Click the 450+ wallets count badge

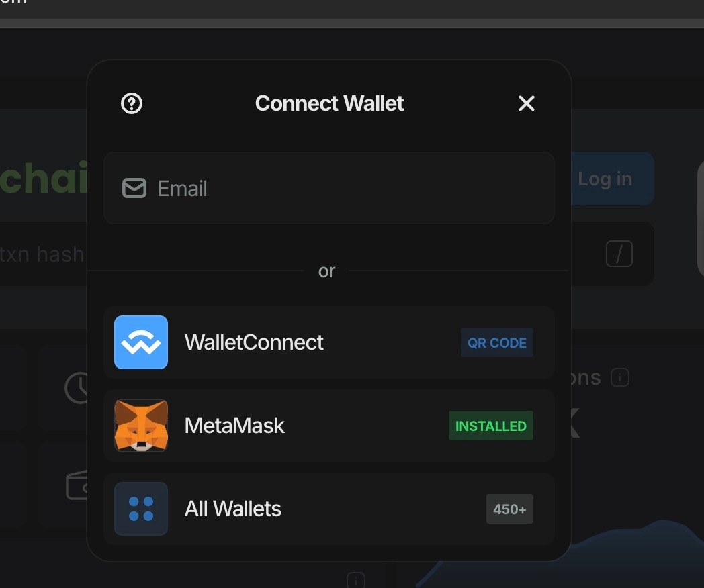click(510, 509)
